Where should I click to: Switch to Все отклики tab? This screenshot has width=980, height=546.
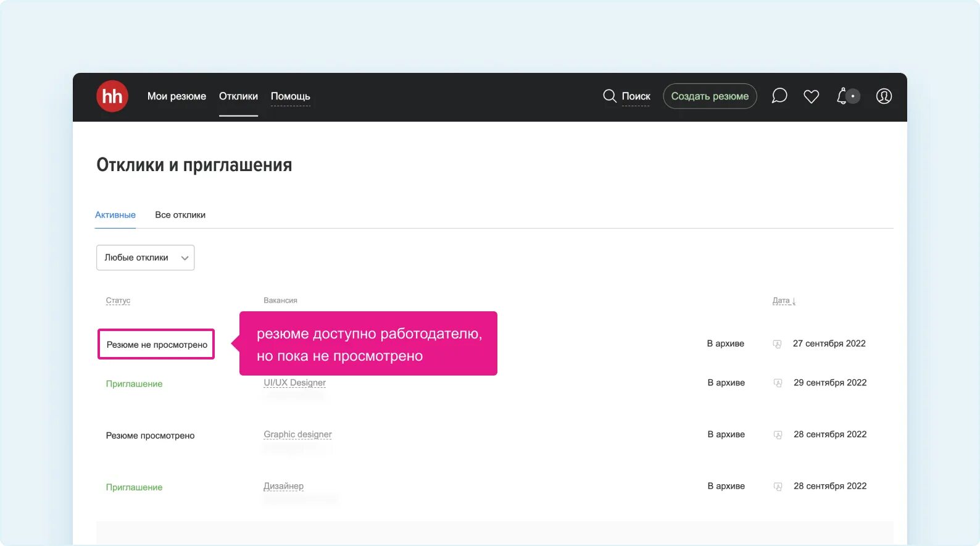click(x=180, y=215)
